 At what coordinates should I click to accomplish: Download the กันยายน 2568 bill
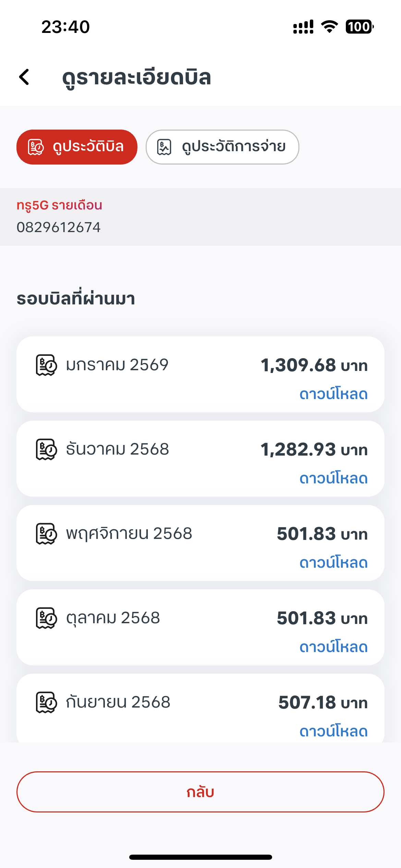coord(333,732)
